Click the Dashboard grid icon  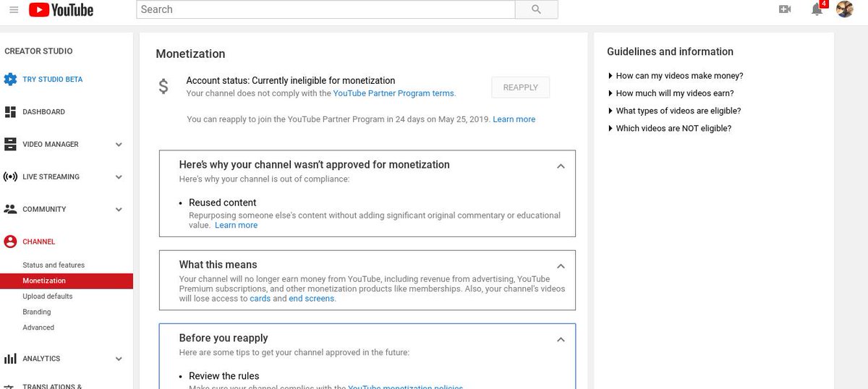(10, 112)
